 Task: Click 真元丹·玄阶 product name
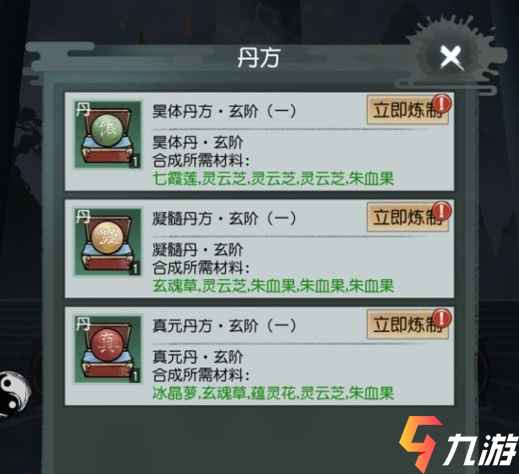[x=198, y=357]
